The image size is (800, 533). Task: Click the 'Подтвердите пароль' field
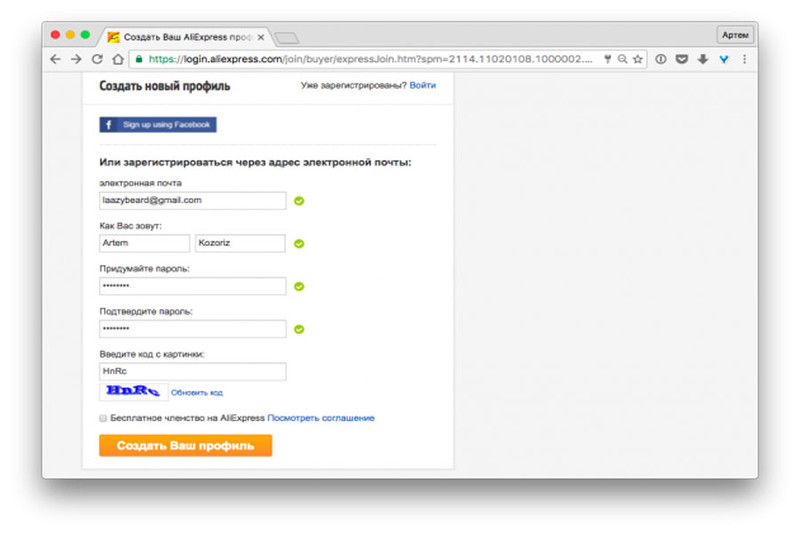193,329
